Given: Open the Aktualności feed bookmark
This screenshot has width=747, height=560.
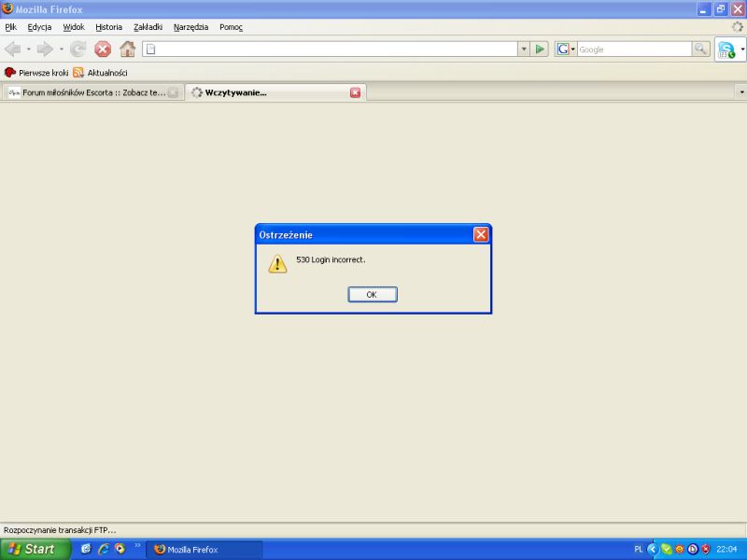Looking at the screenshot, I should [x=106, y=72].
